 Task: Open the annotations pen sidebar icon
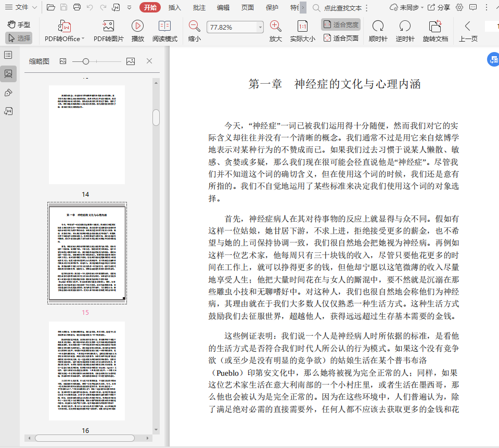coord(8,93)
